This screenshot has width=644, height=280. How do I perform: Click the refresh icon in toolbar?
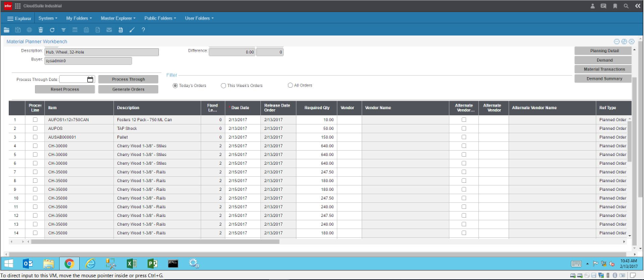coord(52,30)
